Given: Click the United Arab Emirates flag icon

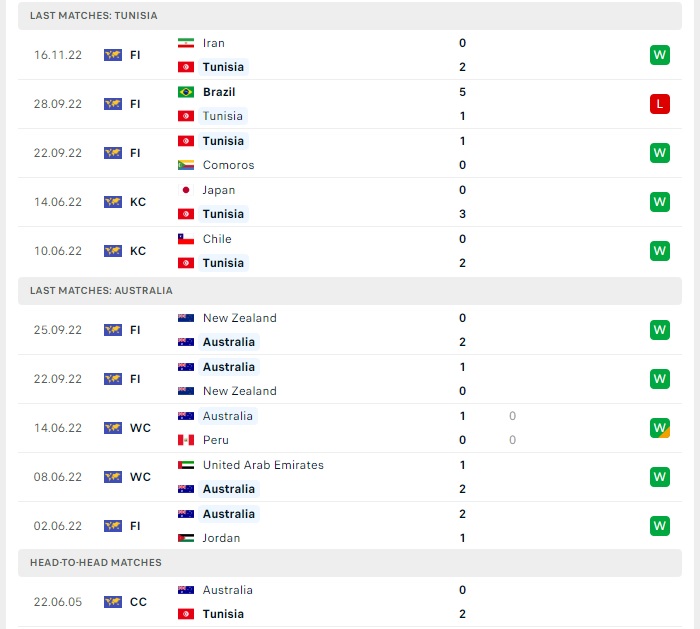Looking at the screenshot, I should tap(186, 465).
